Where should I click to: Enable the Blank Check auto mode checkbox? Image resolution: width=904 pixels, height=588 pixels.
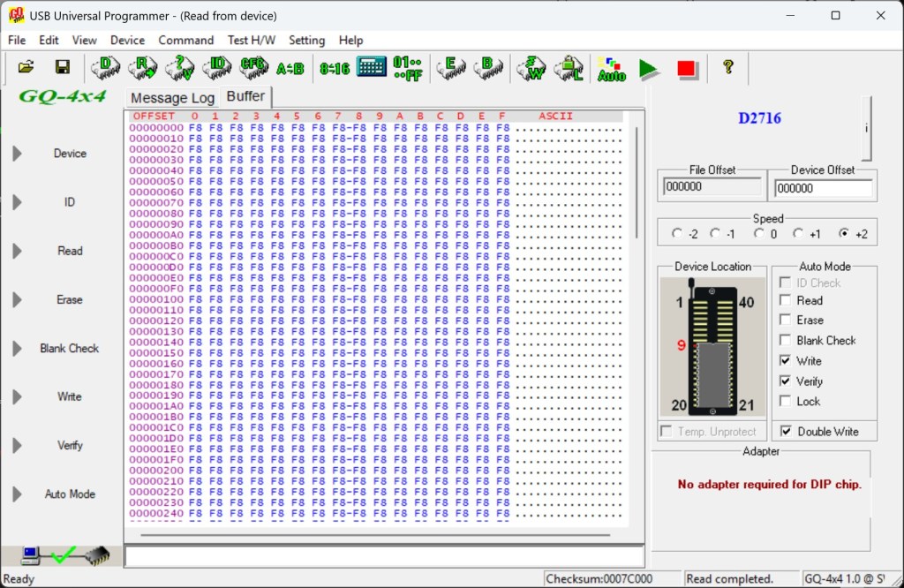(786, 341)
